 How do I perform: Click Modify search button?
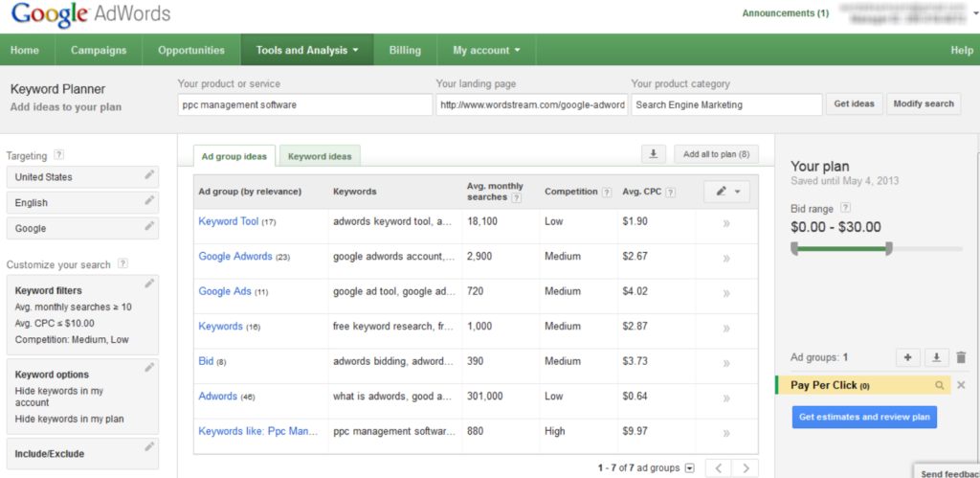[924, 103]
